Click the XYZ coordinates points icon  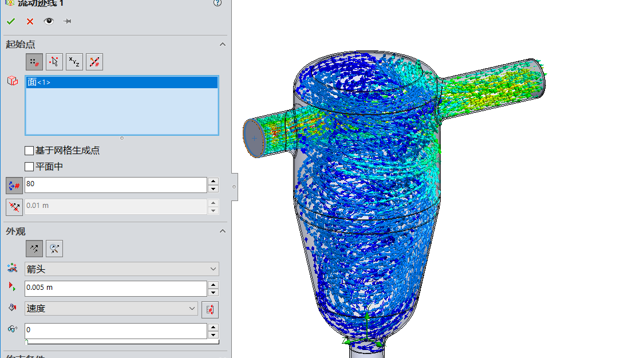coord(74,61)
